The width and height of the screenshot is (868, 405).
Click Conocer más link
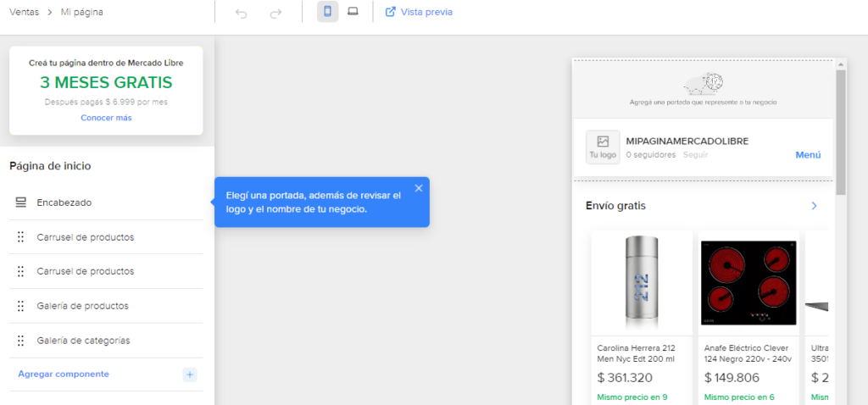pos(106,118)
